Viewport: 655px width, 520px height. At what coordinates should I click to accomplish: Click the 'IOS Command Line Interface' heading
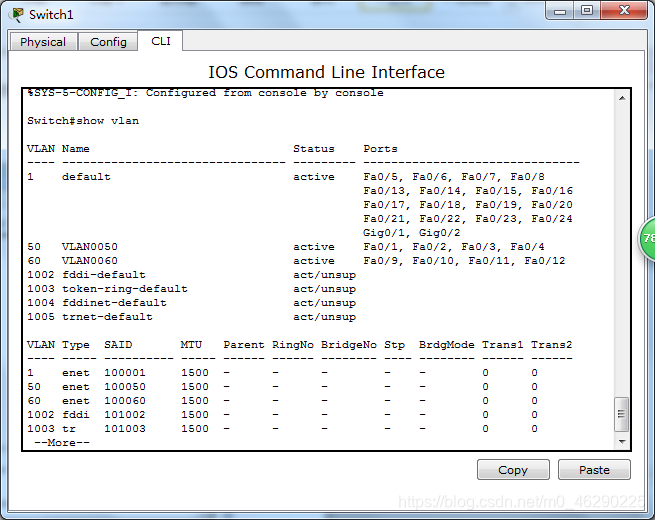326,72
